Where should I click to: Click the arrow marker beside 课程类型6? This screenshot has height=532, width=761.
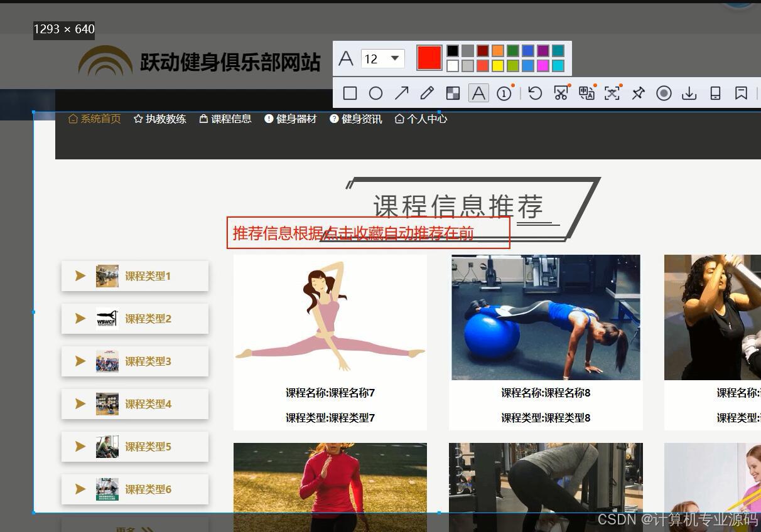(x=80, y=489)
